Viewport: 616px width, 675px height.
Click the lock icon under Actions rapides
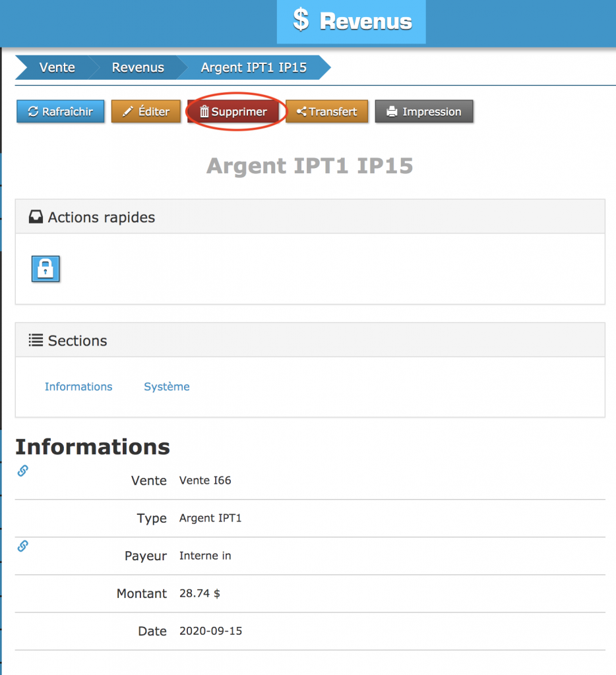[46, 269]
